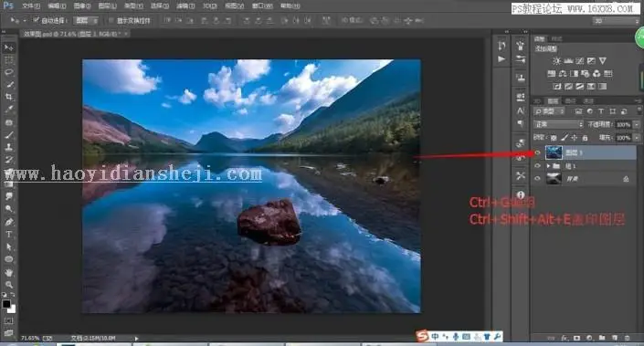The image size is (644, 346).
Task: Hide the background layer
Action: (537, 179)
